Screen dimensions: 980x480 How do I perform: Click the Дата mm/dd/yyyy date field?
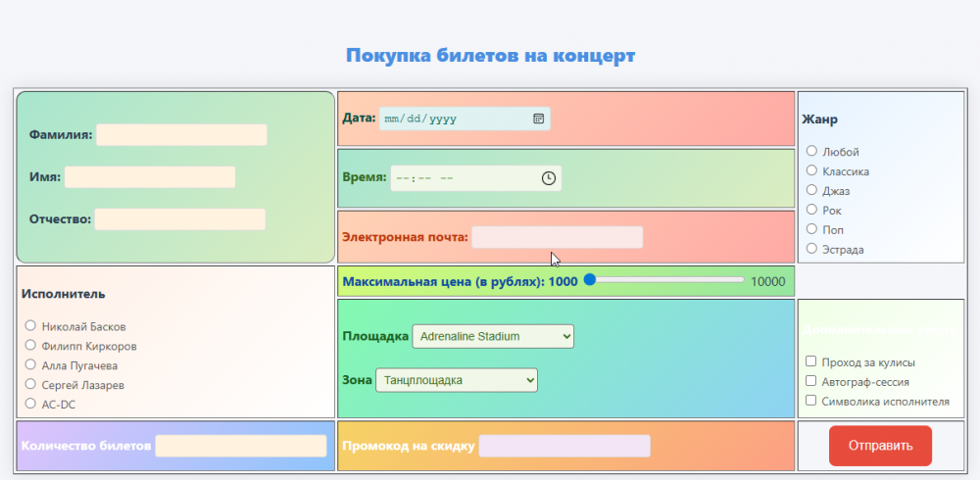[x=465, y=119]
